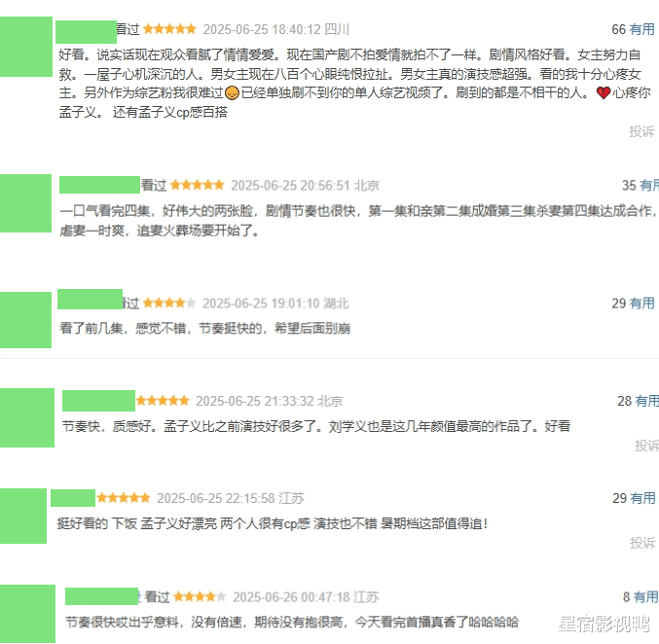
Task: Open the last reviewer's avatar
Action: point(27,614)
